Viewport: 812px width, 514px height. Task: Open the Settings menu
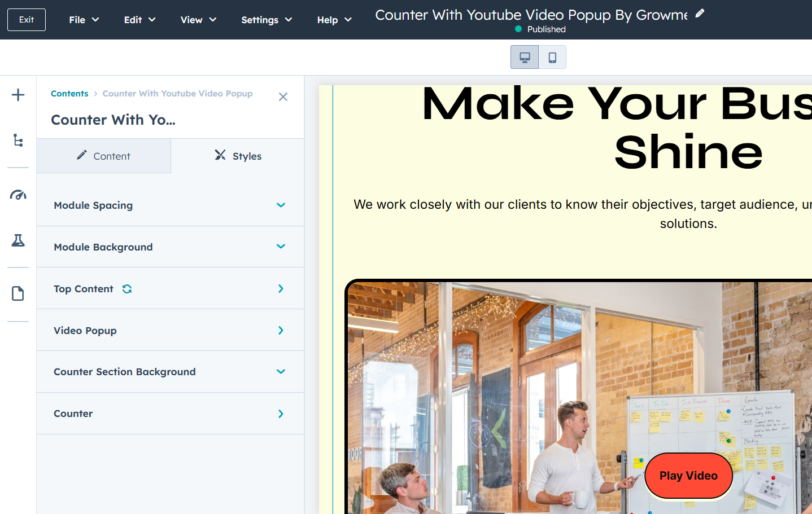[x=266, y=20]
